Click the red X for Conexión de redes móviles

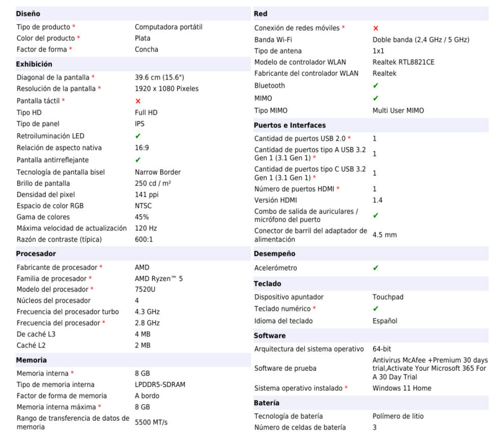tap(376, 29)
